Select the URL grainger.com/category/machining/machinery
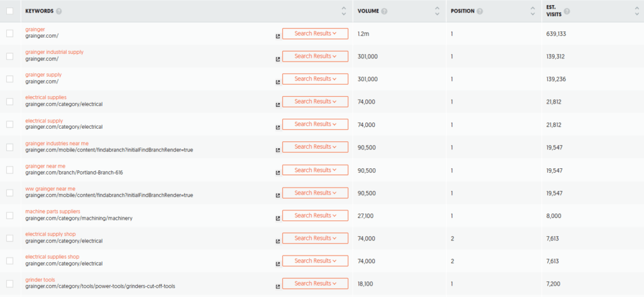This screenshot has width=644, height=297. (x=79, y=219)
